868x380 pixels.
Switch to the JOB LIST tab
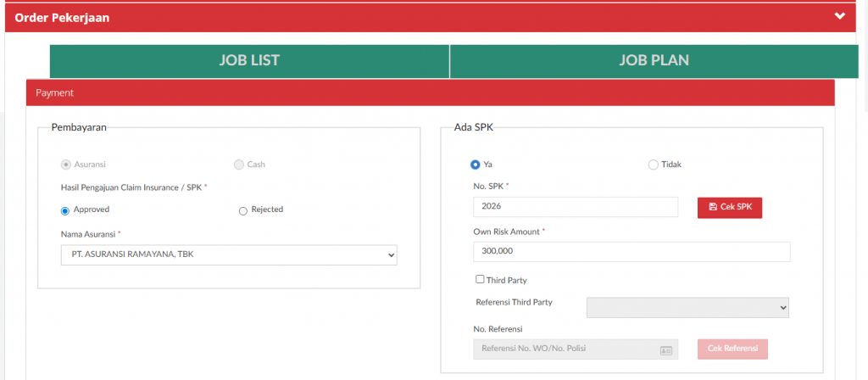tap(249, 60)
